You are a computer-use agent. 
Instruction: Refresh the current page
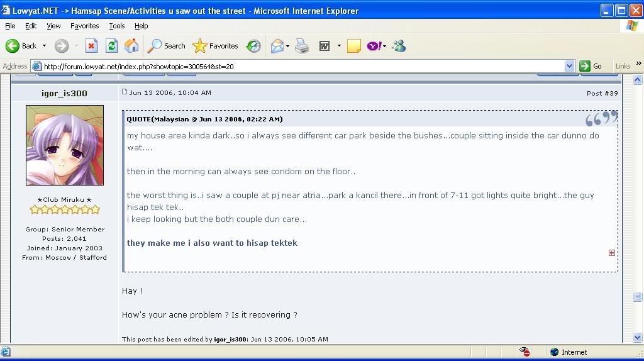tap(111, 46)
